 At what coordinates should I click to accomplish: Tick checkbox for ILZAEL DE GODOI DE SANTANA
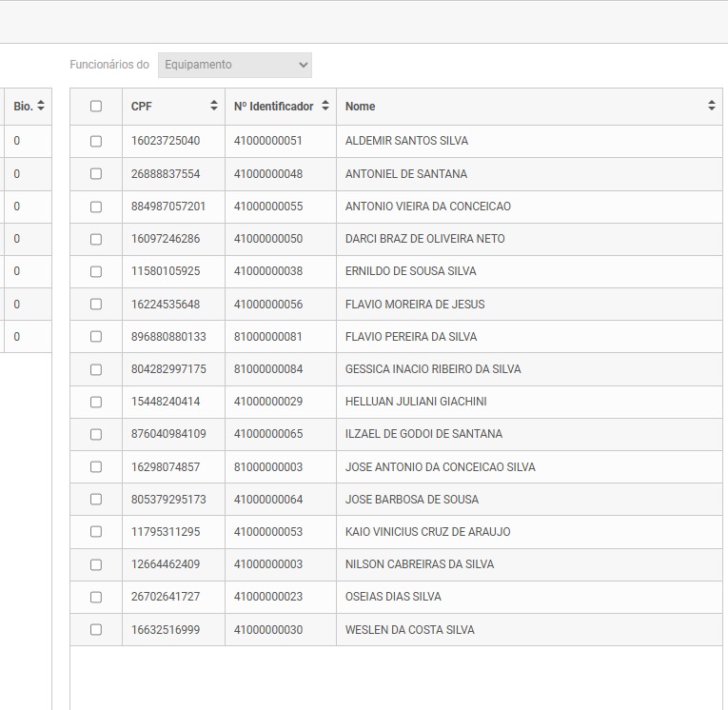click(96, 434)
